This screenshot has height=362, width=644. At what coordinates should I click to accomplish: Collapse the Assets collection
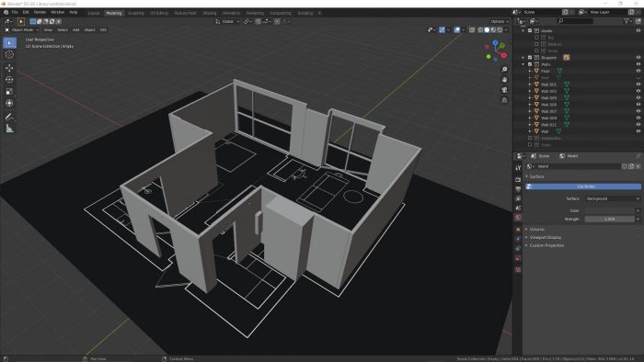tap(523, 30)
